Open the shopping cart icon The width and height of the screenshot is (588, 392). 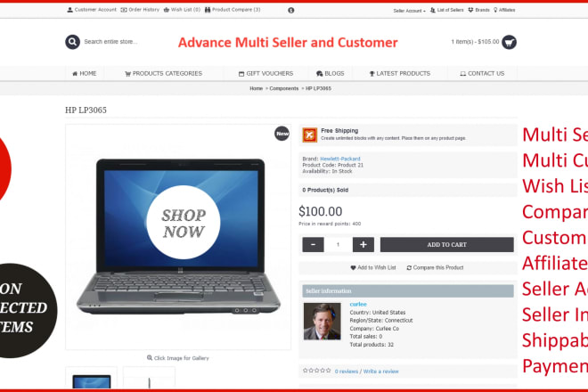509,42
